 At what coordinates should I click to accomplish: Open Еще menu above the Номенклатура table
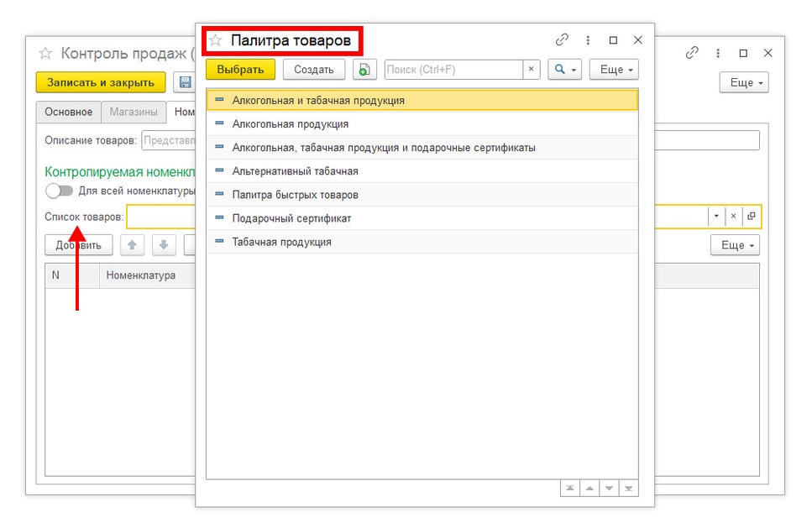click(736, 245)
